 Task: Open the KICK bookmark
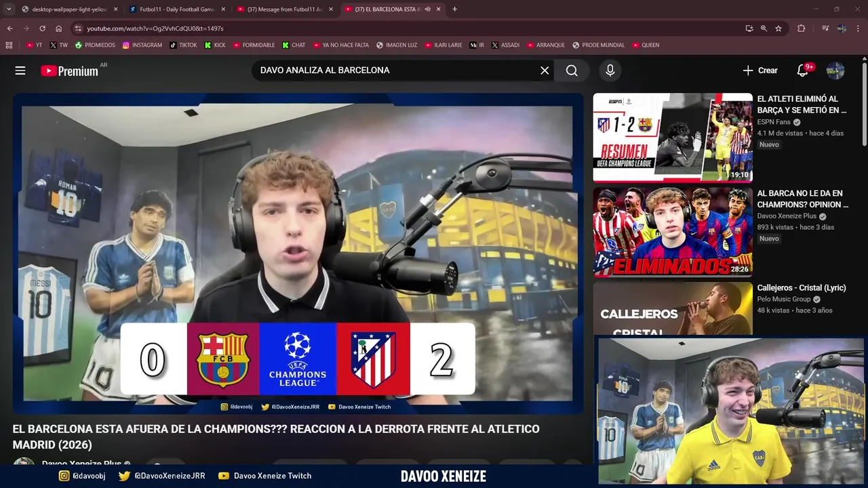pyautogui.click(x=216, y=45)
